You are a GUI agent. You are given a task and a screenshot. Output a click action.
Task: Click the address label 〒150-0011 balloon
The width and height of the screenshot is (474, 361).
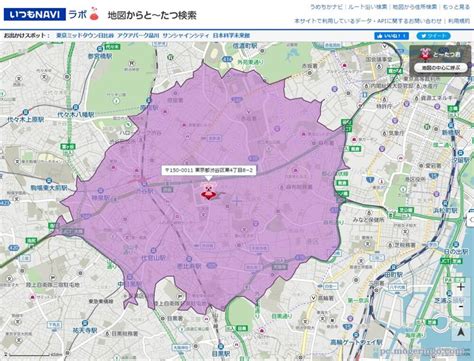tap(209, 170)
